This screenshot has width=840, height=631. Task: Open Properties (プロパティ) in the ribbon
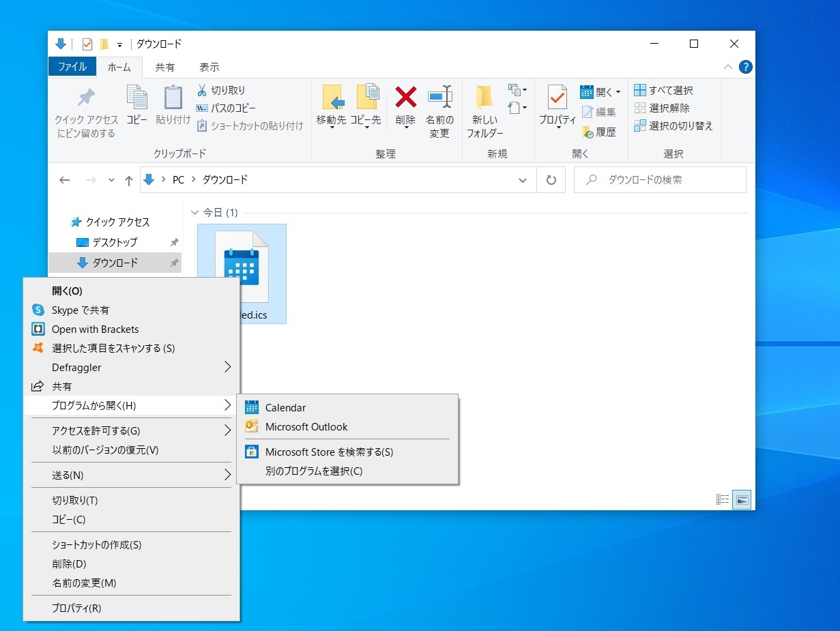point(557,99)
